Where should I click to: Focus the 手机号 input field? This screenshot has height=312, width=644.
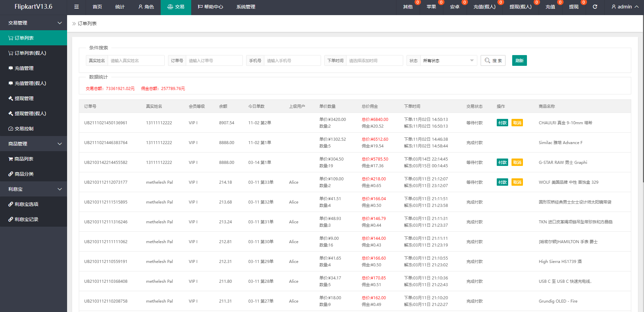292,60
